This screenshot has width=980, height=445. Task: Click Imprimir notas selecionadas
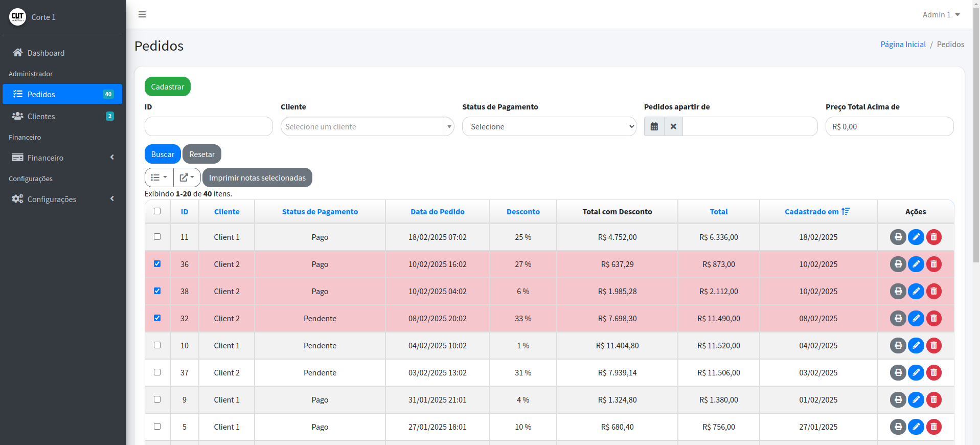click(257, 177)
